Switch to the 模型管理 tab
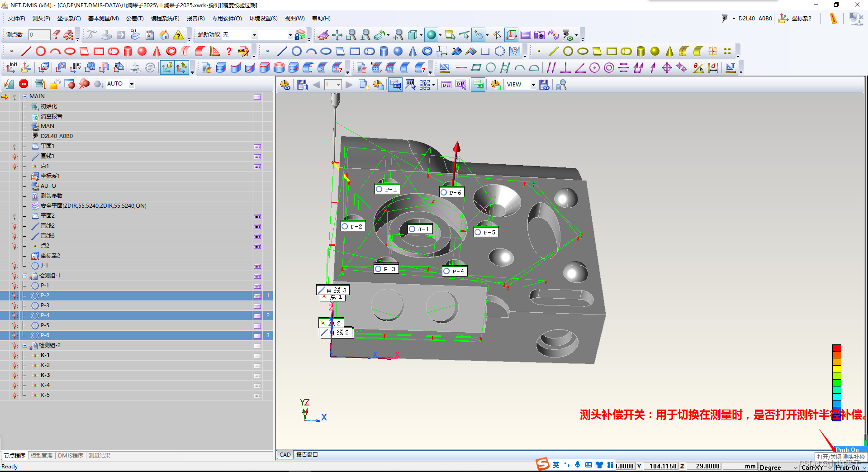868x472 pixels. pyautogui.click(x=42, y=455)
